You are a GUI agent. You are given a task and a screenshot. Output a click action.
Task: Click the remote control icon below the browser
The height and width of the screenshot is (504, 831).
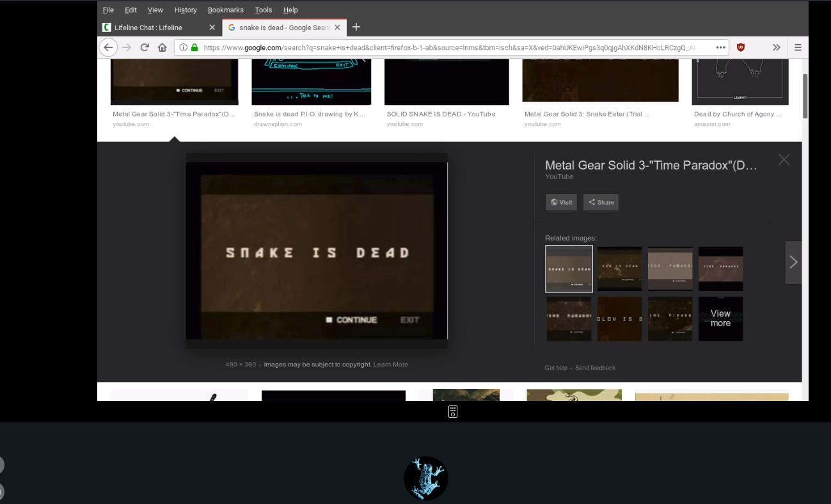click(453, 412)
